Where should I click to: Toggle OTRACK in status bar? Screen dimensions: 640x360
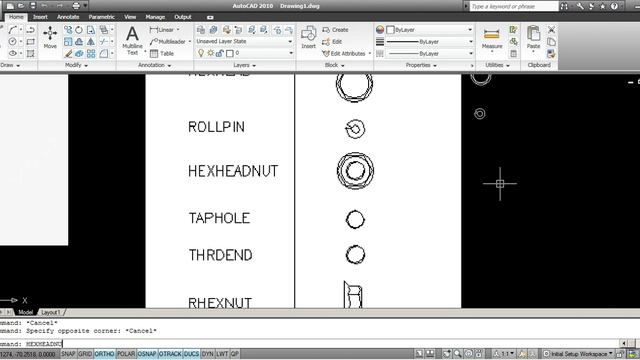point(170,354)
